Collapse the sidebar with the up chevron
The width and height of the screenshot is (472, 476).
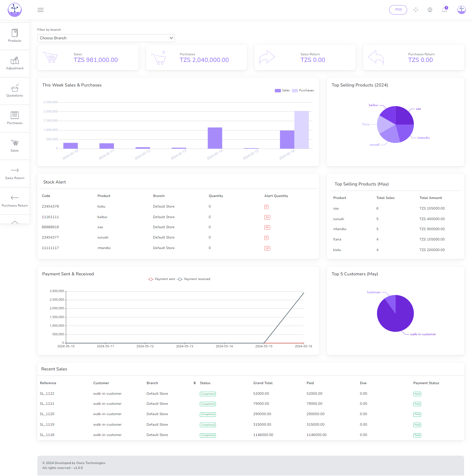click(15, 222)
